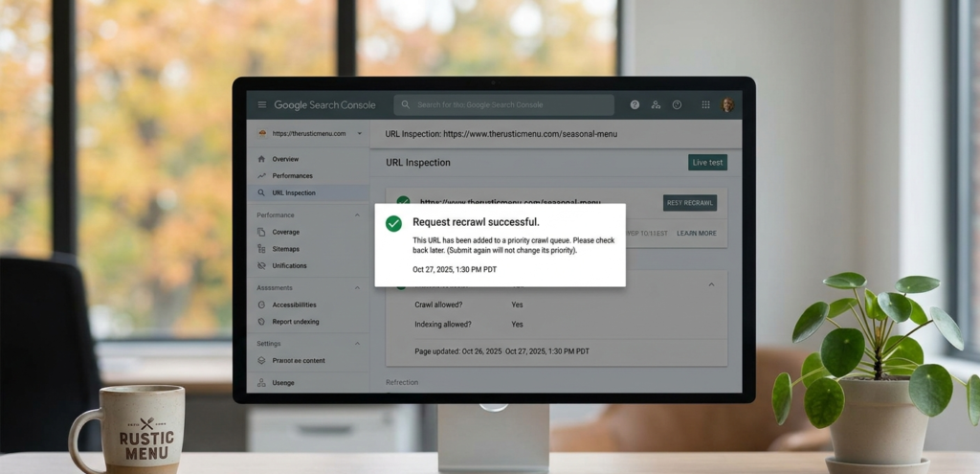Click the Crawl allowed? row
This screenshot has width=980, height=474.
click(x=469, y=305)
